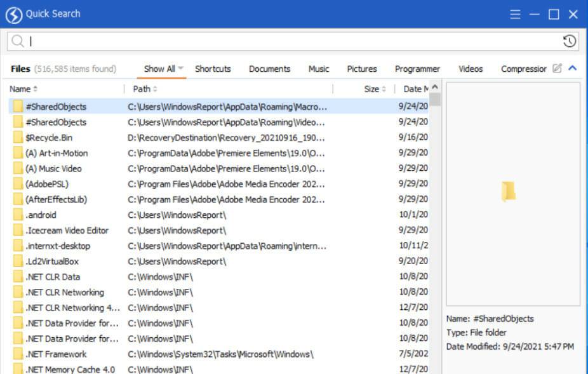Screen dimensions: 588x374
Task: Click the results list scrollbar thumb
Action: coord(434,100)
